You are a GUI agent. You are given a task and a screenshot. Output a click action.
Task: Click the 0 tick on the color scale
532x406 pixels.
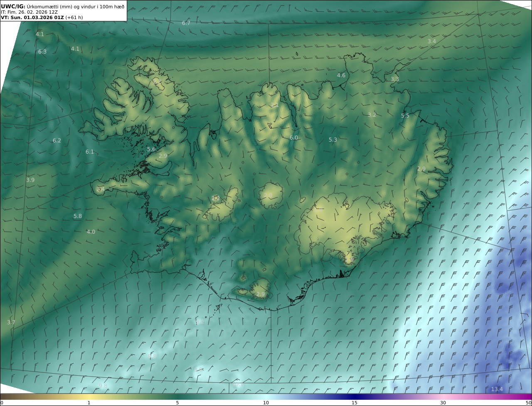point(2,403)
